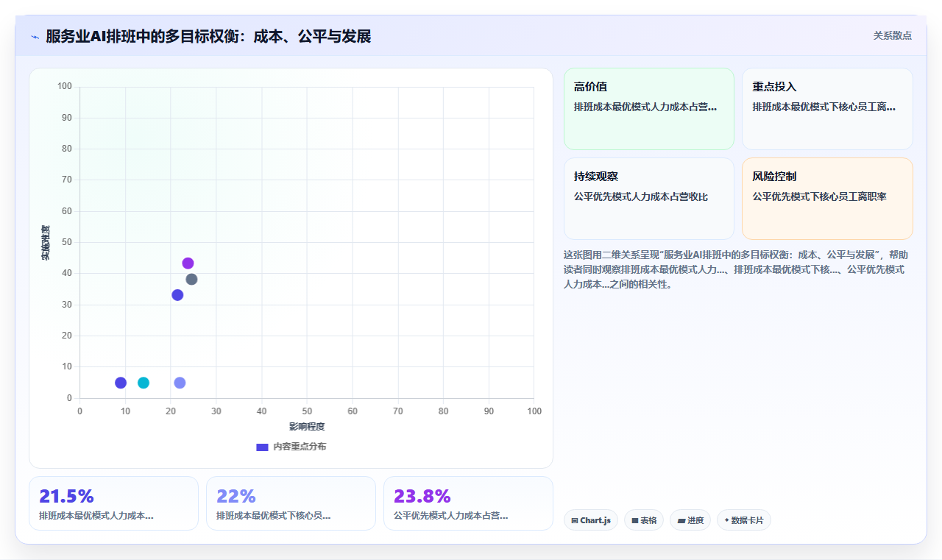Click the 影响程度 x-axis title

(x=307, y=427)
